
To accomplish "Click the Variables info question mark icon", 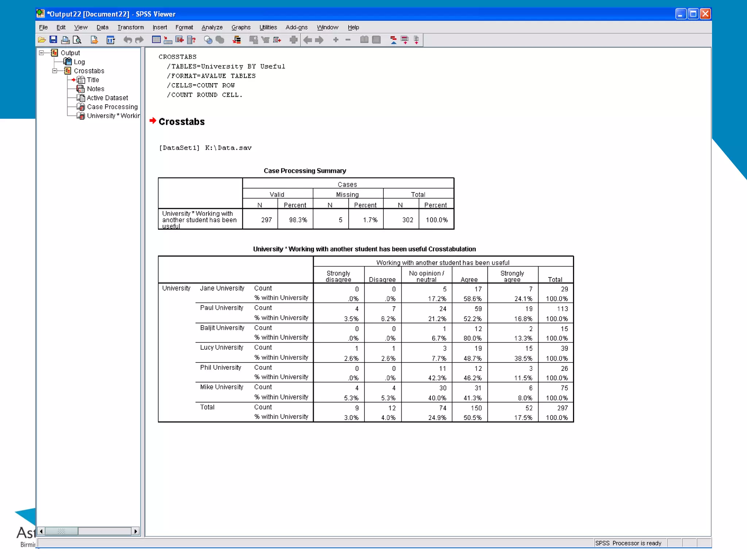I will click(191, 40).
